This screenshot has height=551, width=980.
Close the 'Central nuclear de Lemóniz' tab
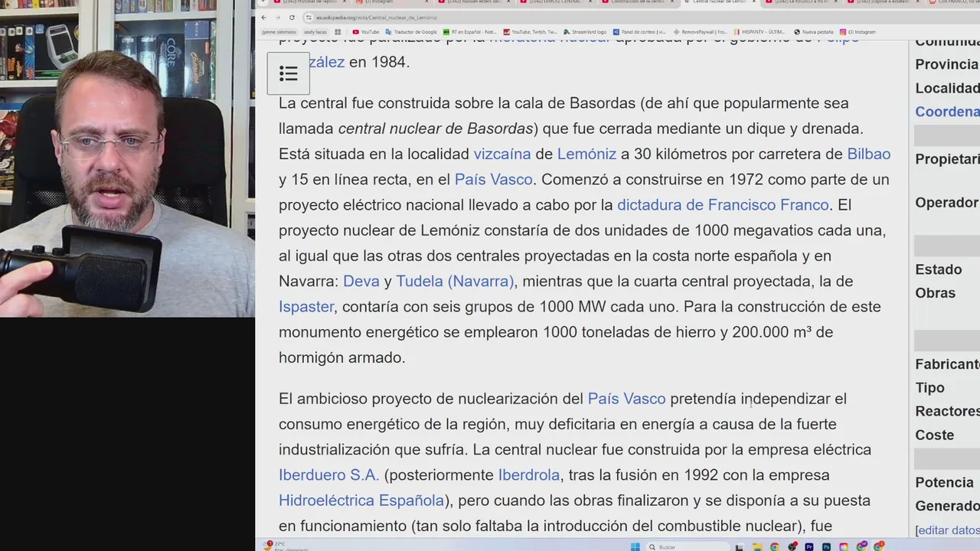click(754, 2)
